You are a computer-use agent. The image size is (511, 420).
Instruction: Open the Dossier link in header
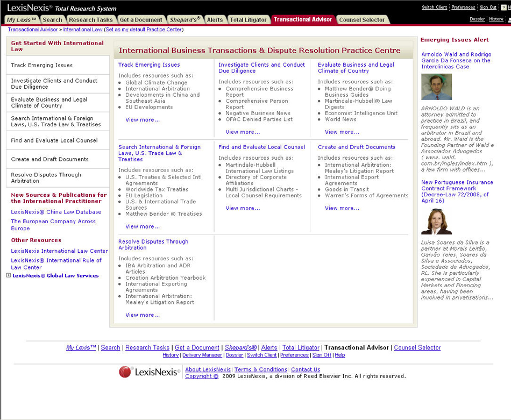point(477,19)
